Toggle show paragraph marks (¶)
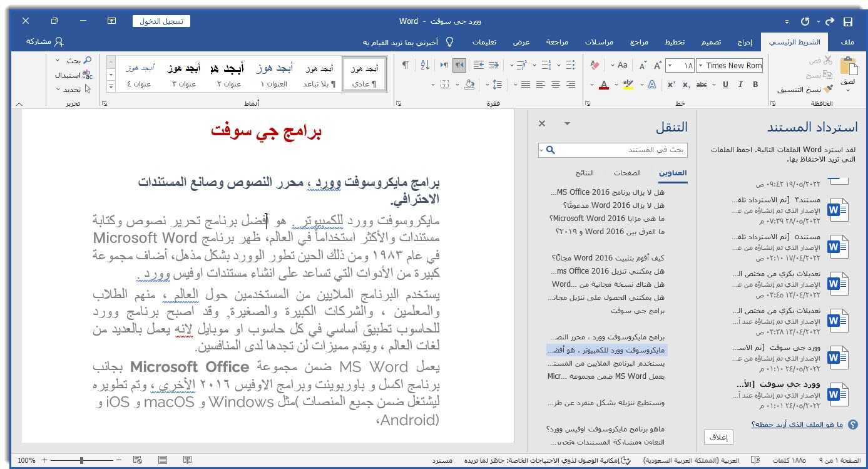This screenshot has width=868, height=469. (x=406, y=65)
